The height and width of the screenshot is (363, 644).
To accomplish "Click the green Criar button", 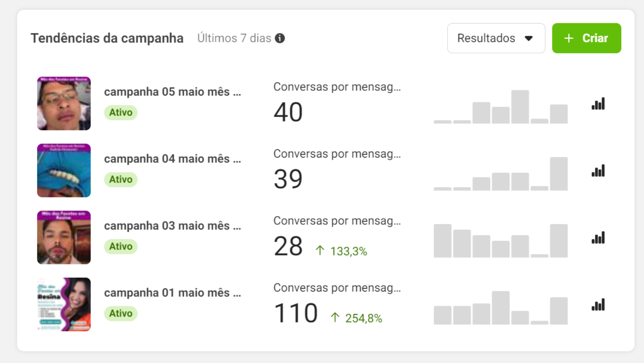I will pos(586,38).
